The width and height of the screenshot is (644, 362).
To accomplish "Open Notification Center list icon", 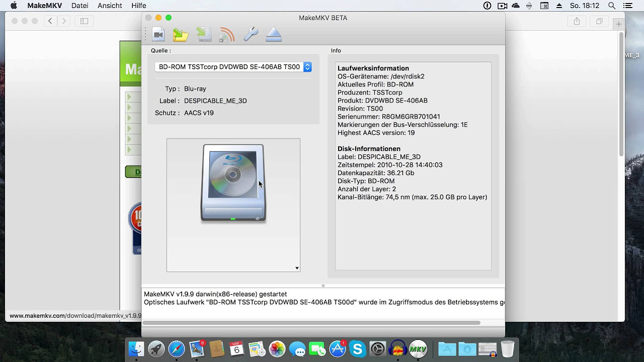I will click(x=628, y=6).
